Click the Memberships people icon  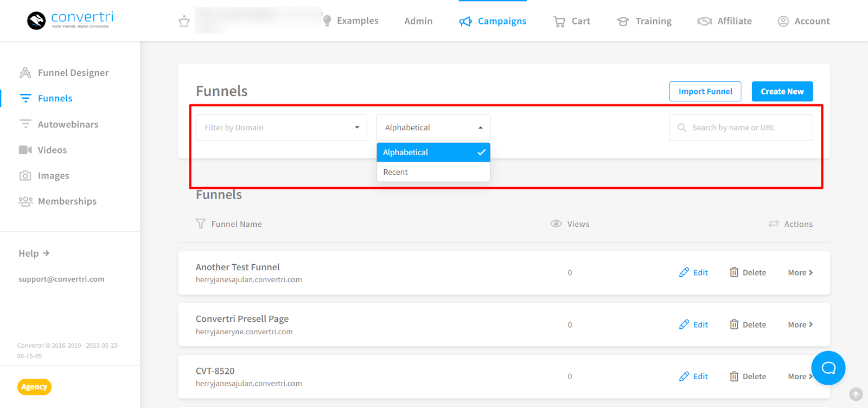pyautogui.click(x=25, y=201)
